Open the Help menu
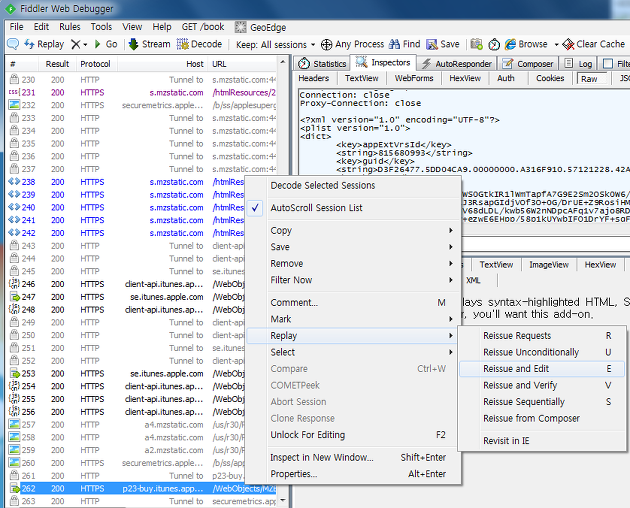 pos(162,27)
